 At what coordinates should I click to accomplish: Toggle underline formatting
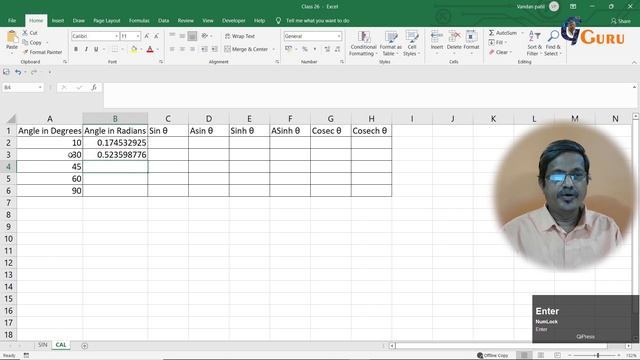click(x=96, y=49)
